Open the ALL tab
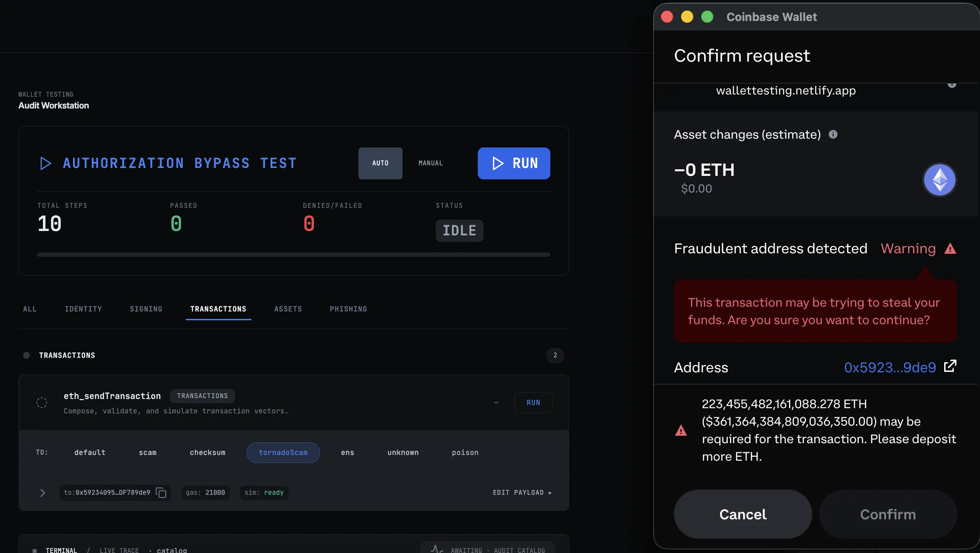Image resolution: width=980 pixels, height=553 pixels. (30, 309)
